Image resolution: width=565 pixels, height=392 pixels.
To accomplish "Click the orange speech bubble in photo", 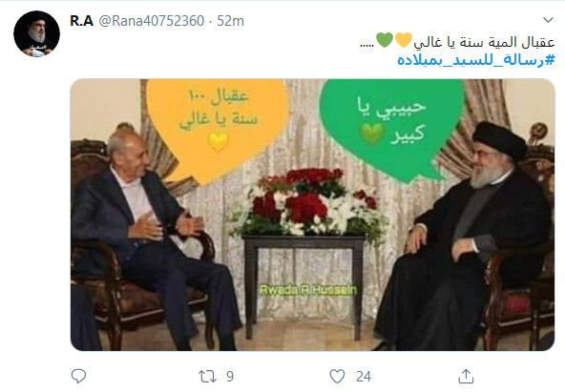I will coord(217,130).
